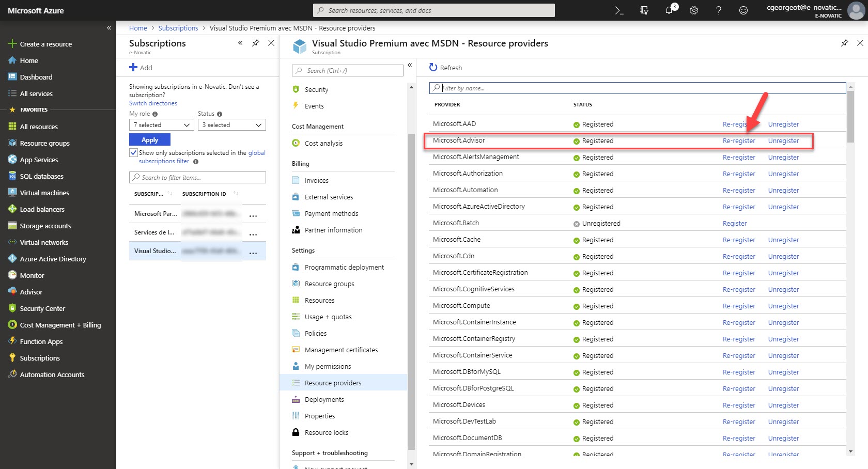
Task: Click Register for Microsoft.Batch
Action: point(735,224)
